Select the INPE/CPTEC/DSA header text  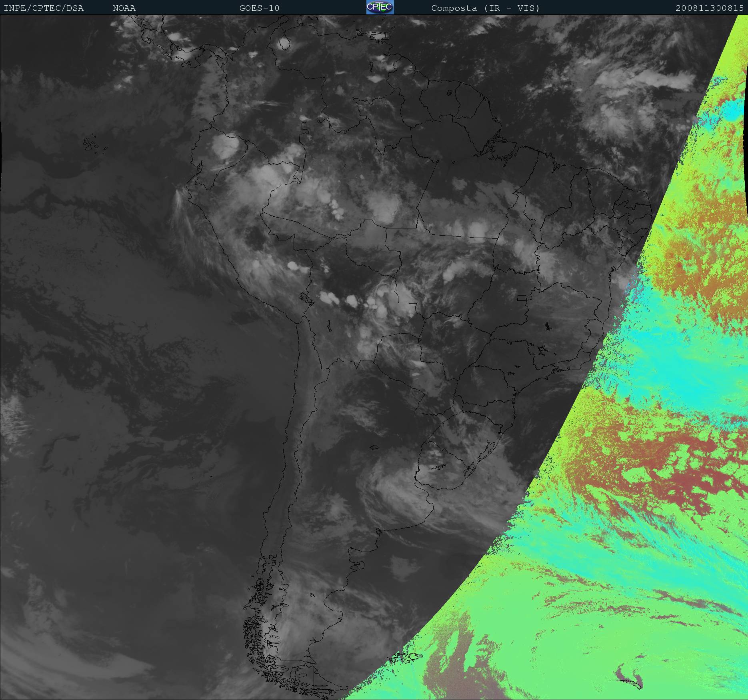tap(44, 8)
